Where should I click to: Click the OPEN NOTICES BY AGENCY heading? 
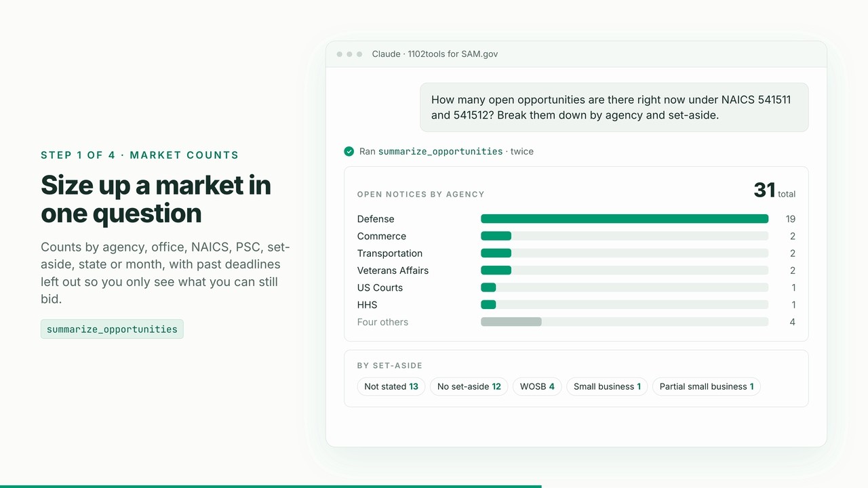tap(421, 195)
